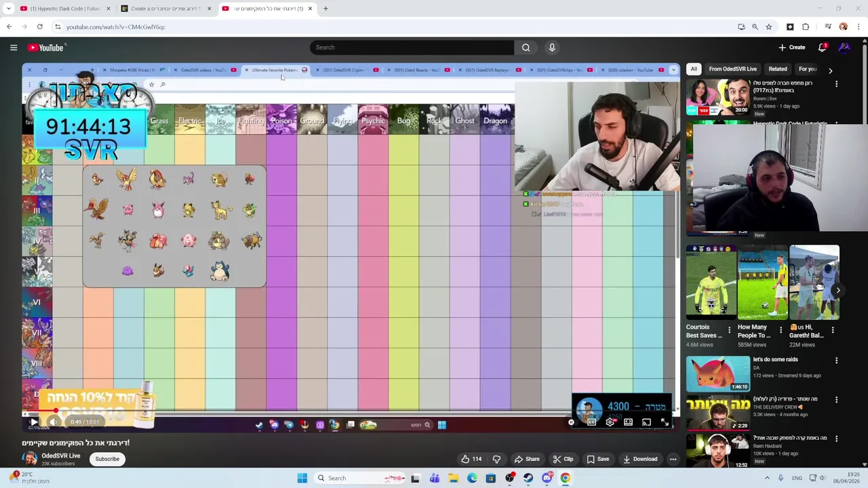
Task: Select the For you chip
Action: point(807,69)
